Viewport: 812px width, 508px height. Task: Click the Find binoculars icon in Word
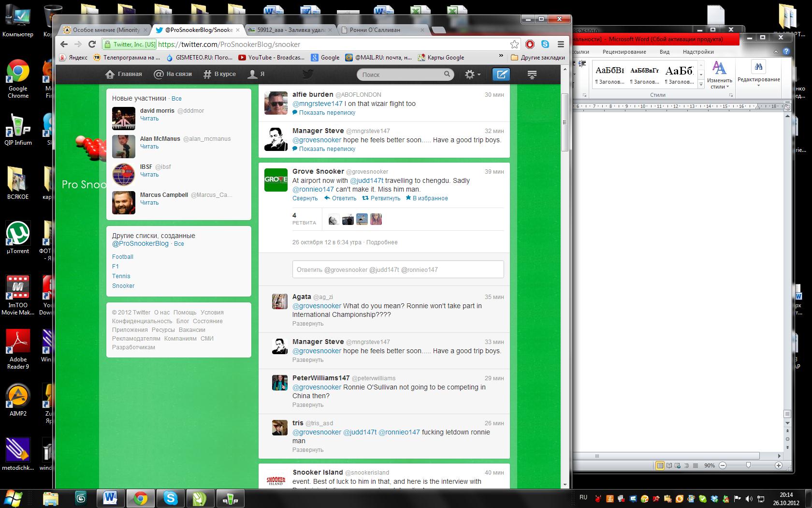[758, 66]
